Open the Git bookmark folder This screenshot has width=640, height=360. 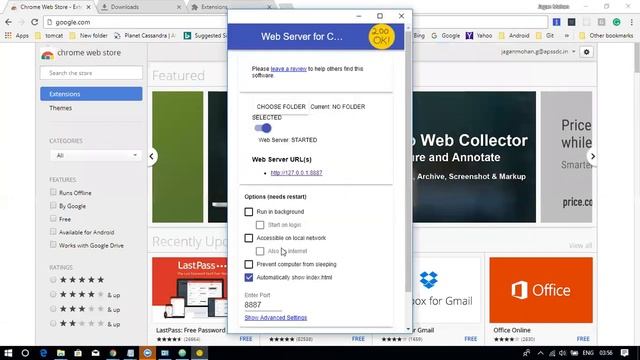[x=544, y=36]
